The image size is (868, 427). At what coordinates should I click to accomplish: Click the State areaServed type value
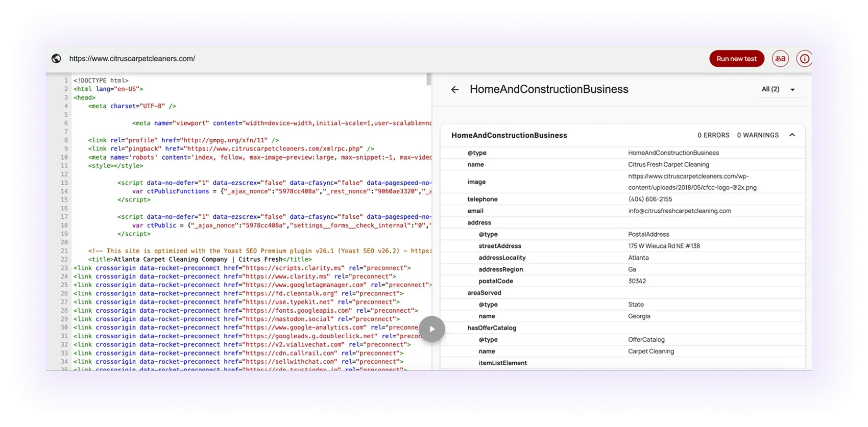[x=636, y=305]
